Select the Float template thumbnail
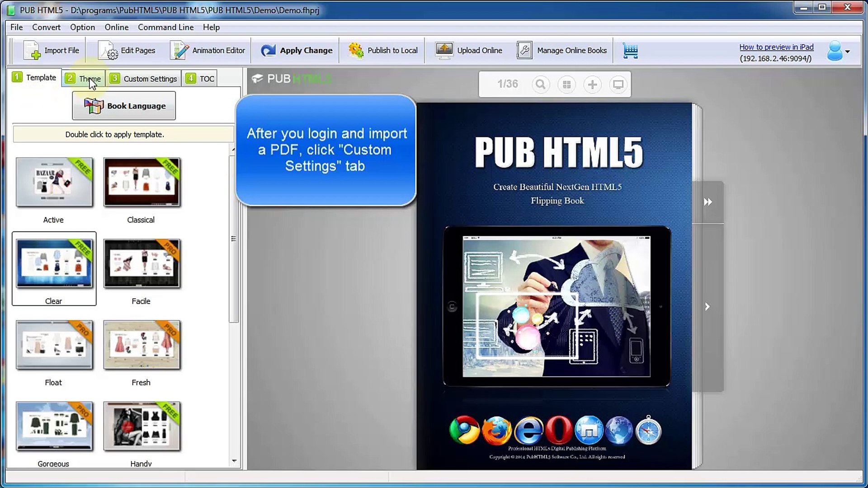This screenshot has height=488, width=868. pyautogui.click(x=54, y=345)
